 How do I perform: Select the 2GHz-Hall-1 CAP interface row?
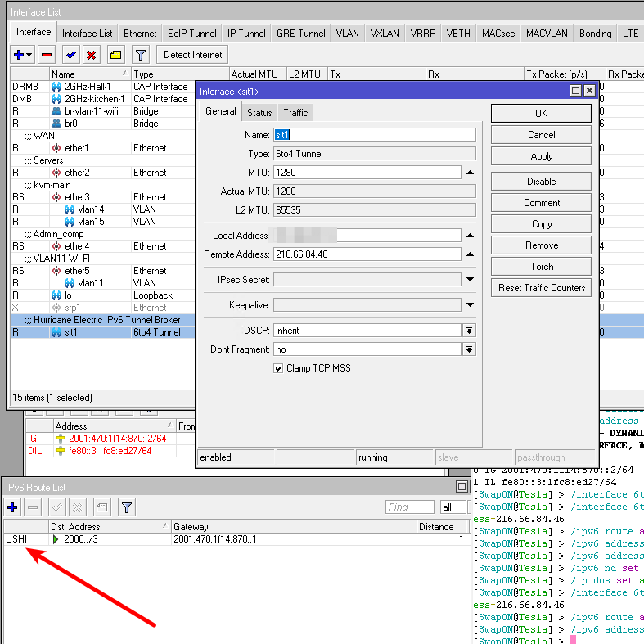point(102,87)
